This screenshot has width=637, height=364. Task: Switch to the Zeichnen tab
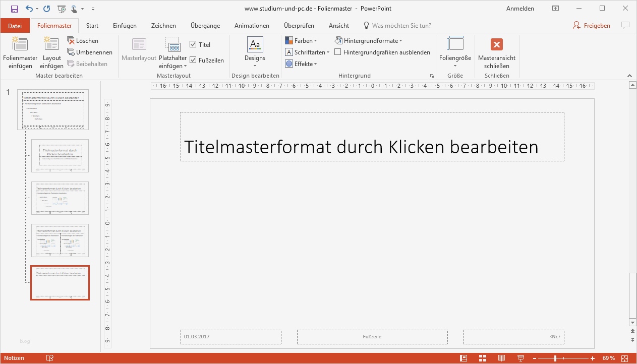click(163, 26)
